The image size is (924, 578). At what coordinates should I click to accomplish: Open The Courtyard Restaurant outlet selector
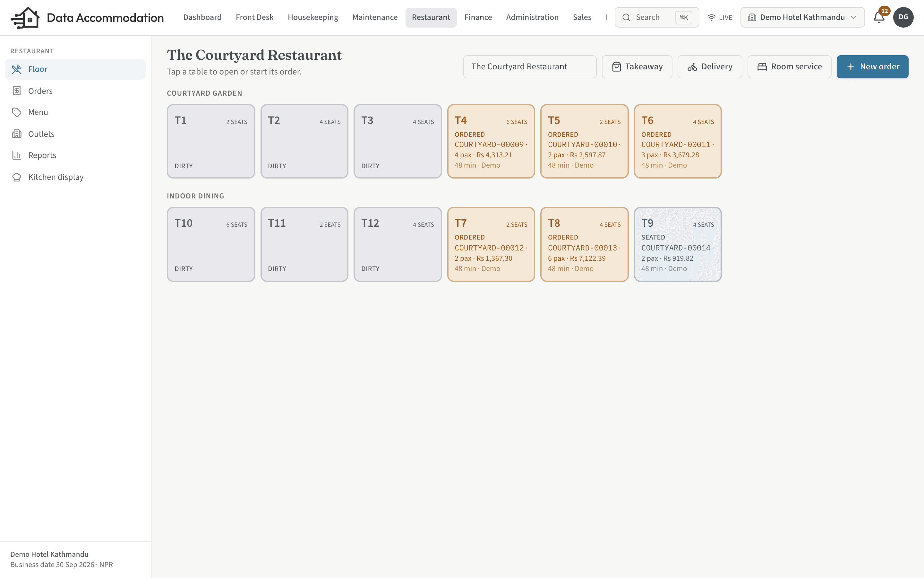pos(530,67)
